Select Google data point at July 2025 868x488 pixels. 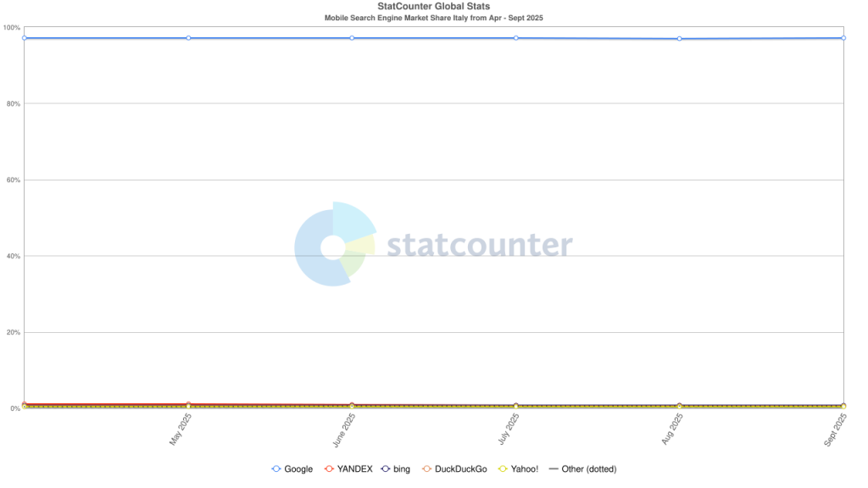click(x=516, y=38)
